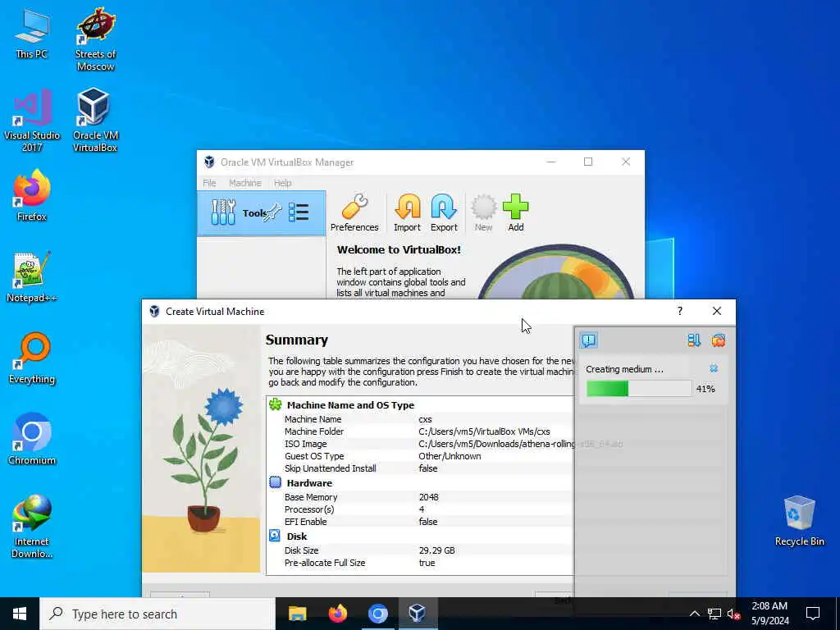Screen dimensions: 840x630
Task: Click the '41%' progress percentage text
Action: pos(705,389)
